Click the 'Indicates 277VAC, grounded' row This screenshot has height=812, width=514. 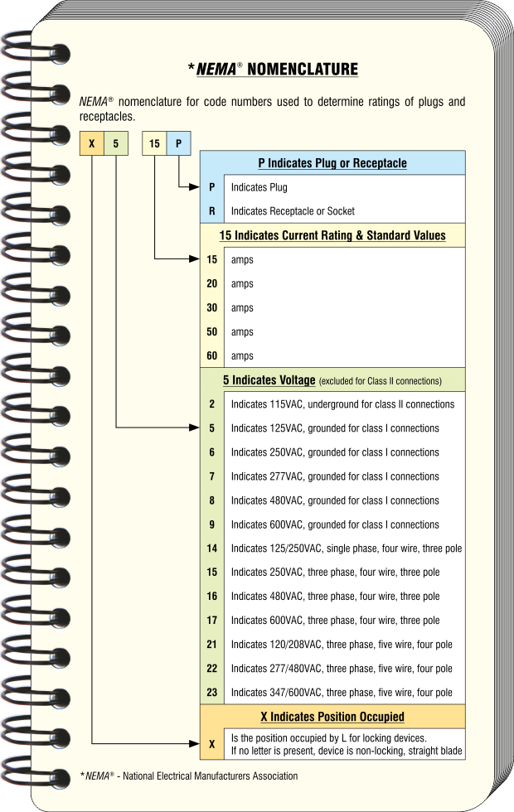click(x=332, y=476)
